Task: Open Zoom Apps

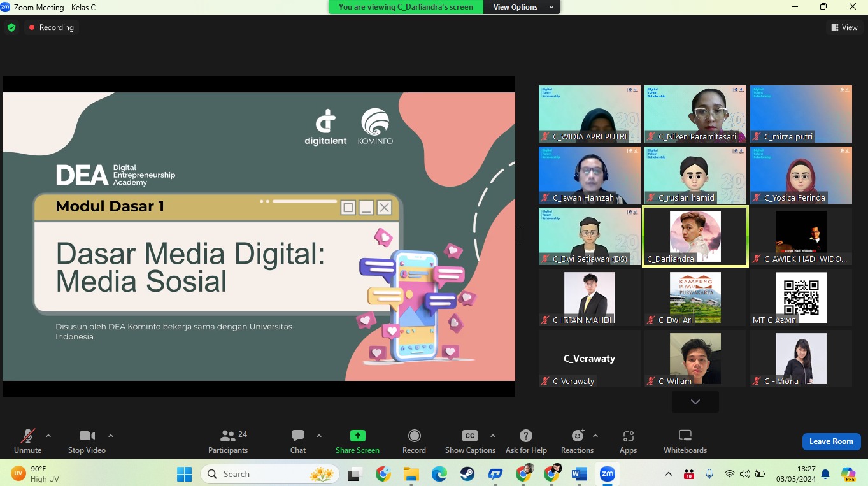Action: coord(628,440)
